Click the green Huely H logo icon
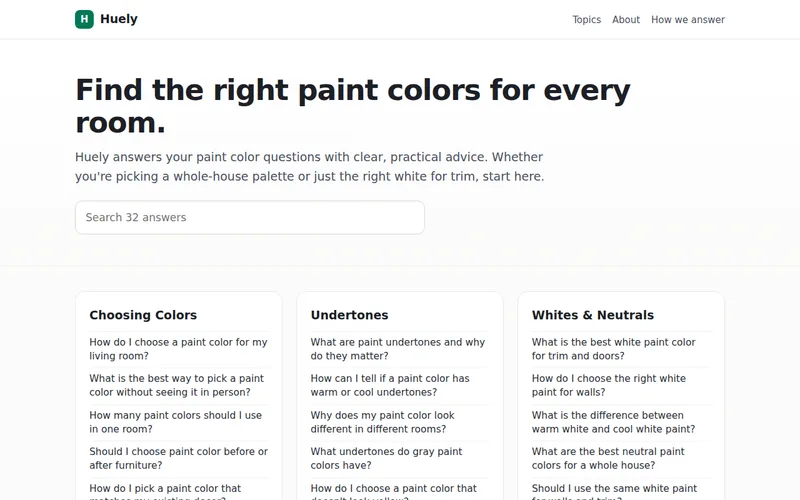 coord(84,19)
